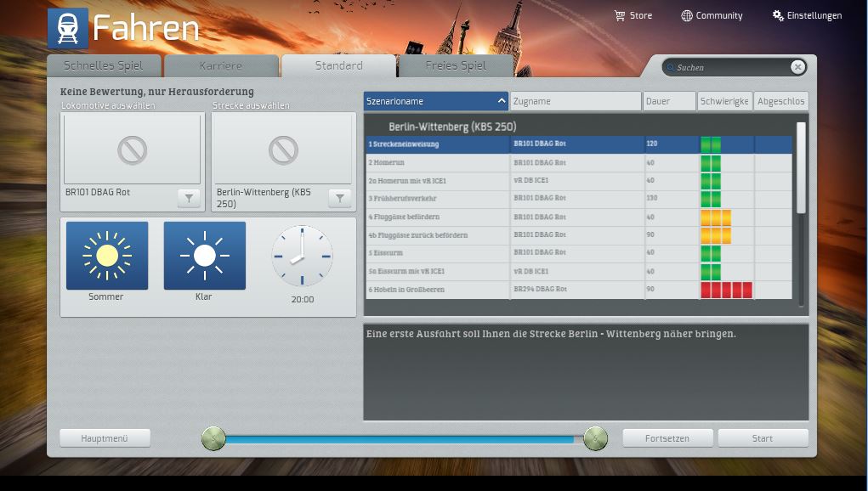
Task: Click the scenario description text
Action: click(x=551, y=334)
